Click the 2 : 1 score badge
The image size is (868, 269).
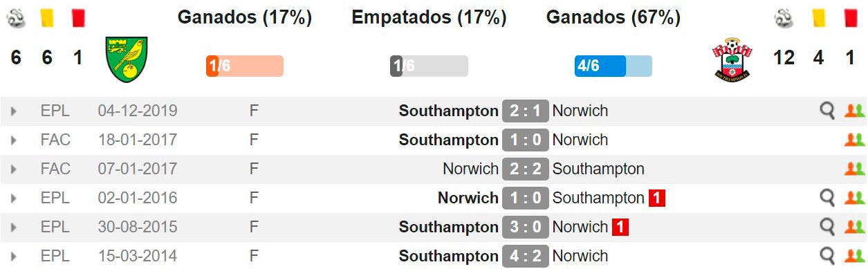click(526, 111)
